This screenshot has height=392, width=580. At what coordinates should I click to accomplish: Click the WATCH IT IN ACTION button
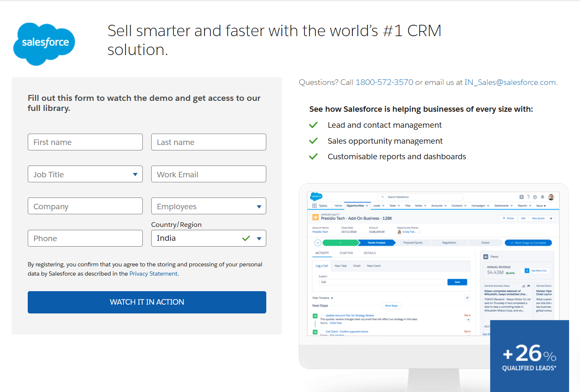click(147, 302)
